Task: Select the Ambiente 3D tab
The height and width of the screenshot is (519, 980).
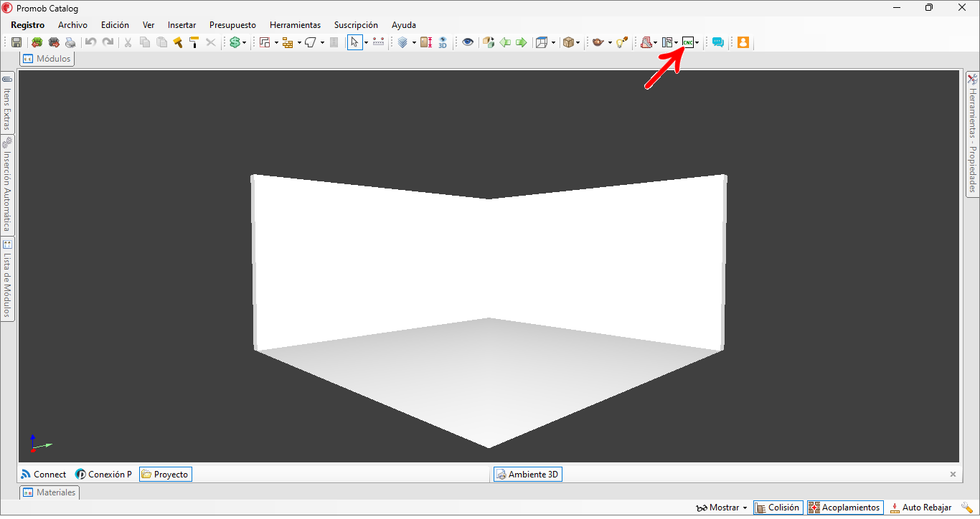Action: click(x=527, y=474)
